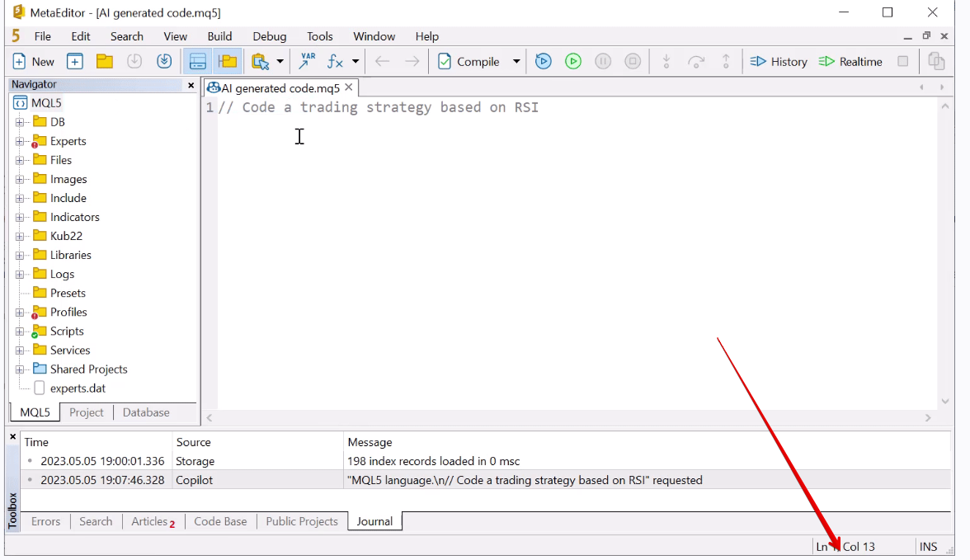Open the File menu
This screenshot has height=560, width=970.
[x=43, y=36]
